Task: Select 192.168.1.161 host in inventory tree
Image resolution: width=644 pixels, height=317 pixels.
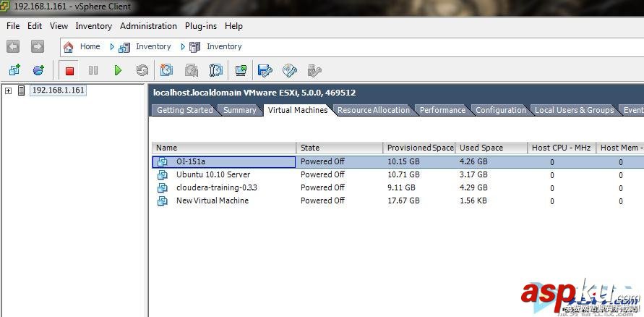Action: pos(58,90)
